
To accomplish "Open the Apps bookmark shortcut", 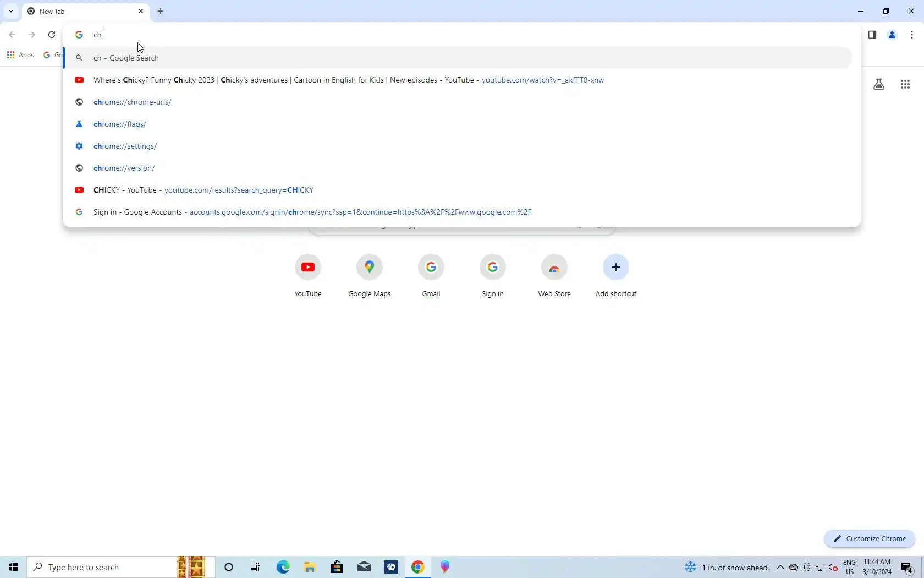I will pyautogui.click(x=20, y=55).
